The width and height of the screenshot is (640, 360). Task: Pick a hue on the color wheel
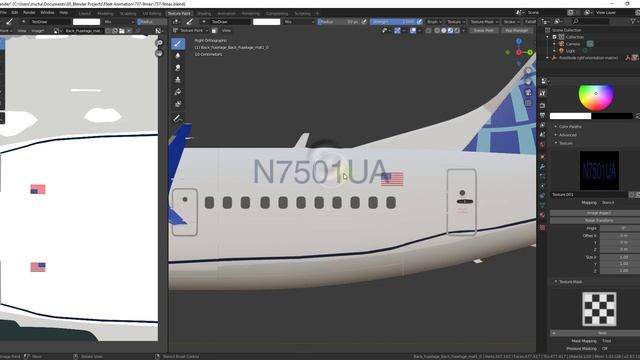(596, 97)
